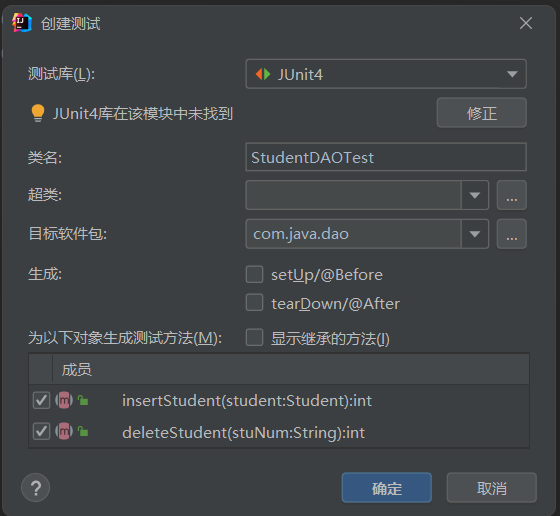Click the JUnit4 orange-green library icon
The width and height of the screenshot is (560, 516).
pos(263,74)
